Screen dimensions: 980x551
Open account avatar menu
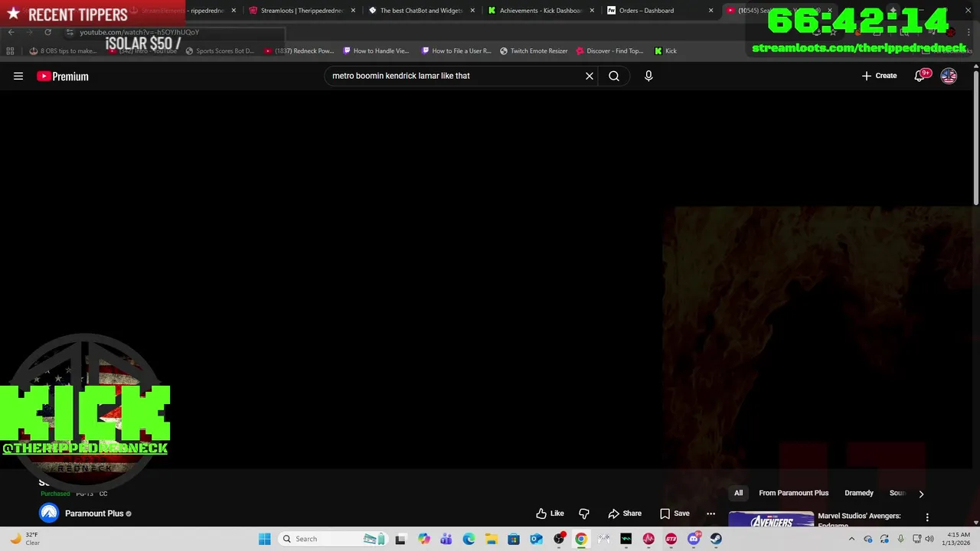949,76
